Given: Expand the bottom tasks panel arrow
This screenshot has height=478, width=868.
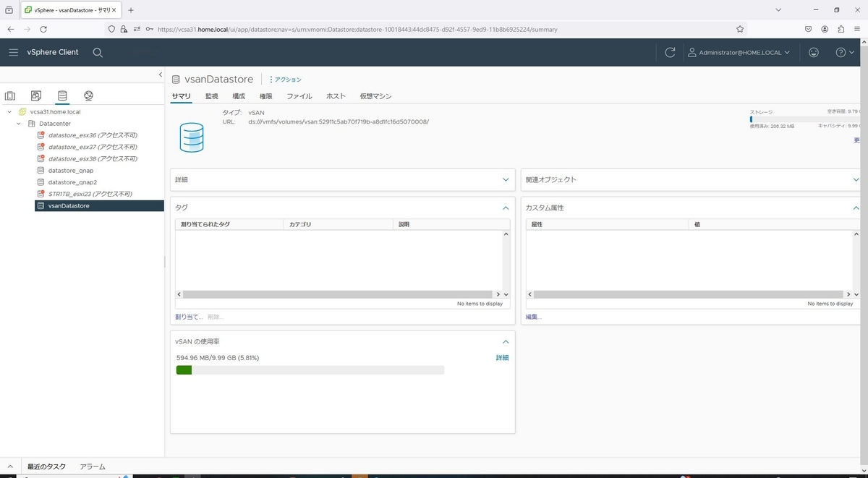Looking at the screenshot, I should (x=10, y=467).
